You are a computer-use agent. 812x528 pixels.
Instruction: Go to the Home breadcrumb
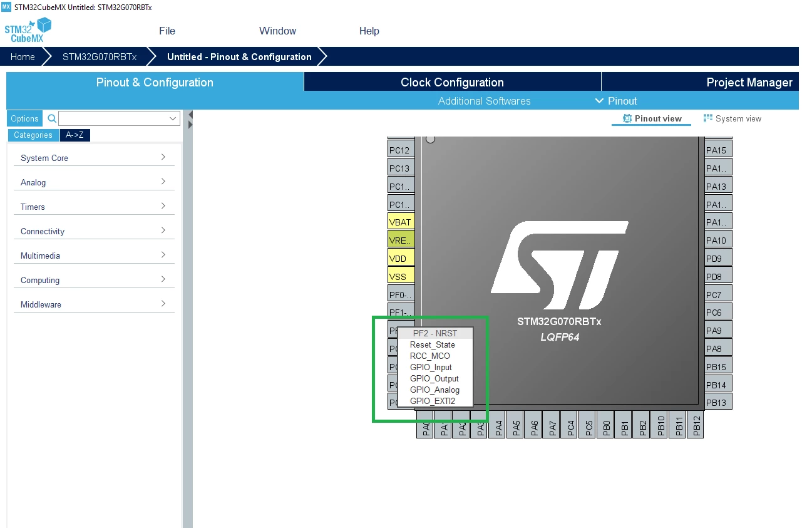(23, 56)
